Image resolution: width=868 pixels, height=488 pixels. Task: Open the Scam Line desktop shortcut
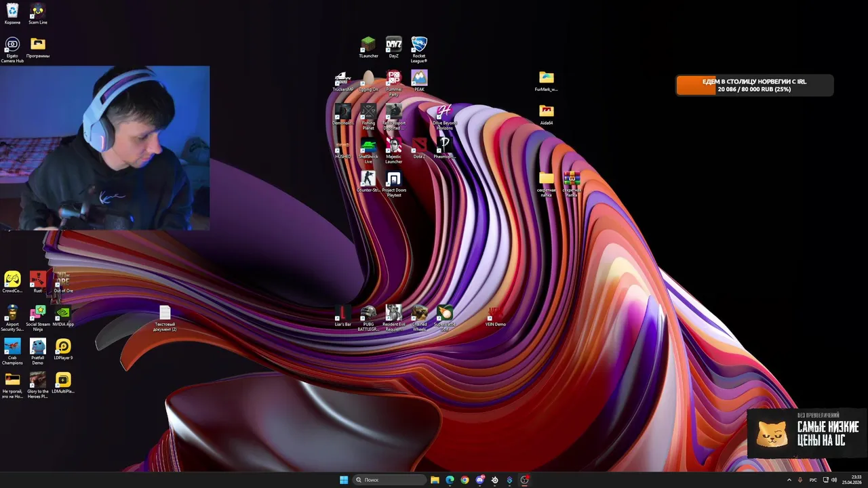[38, 14]
